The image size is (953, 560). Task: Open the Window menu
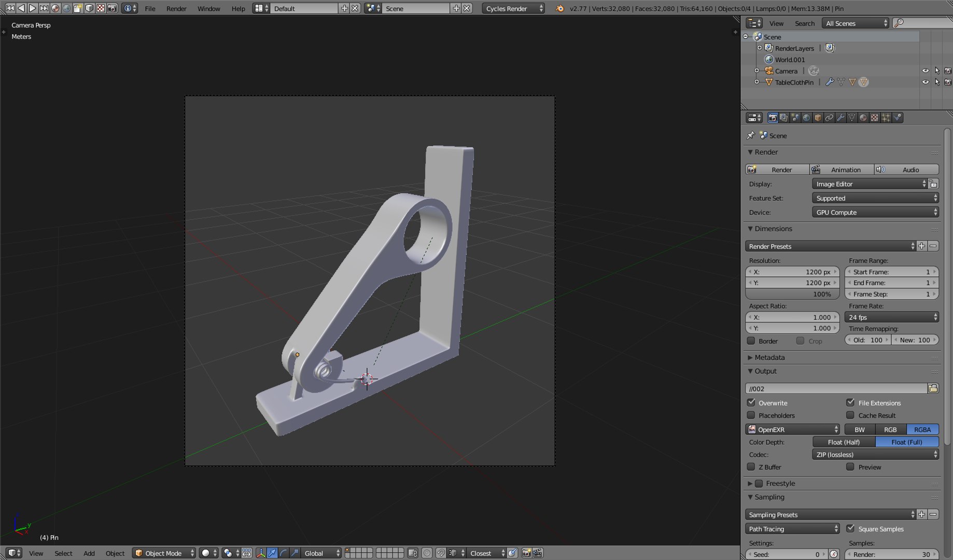pyautogui.click(x=209, y=8)
